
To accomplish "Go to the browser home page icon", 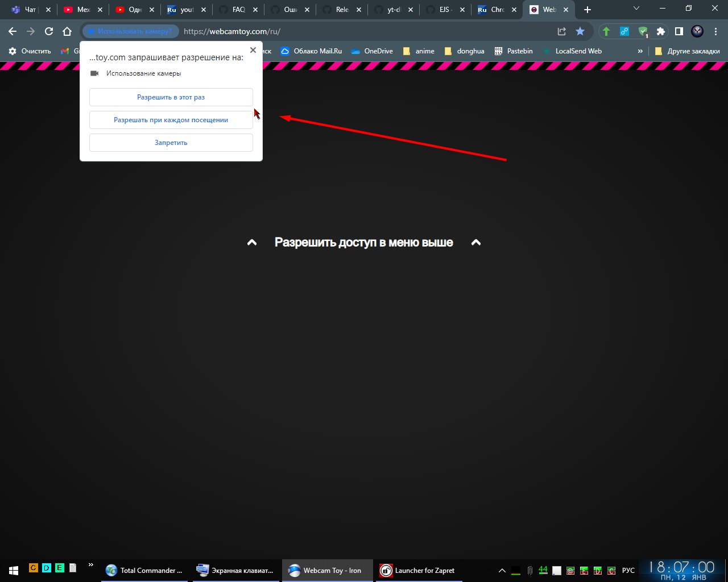I will (x=67, y=31).
